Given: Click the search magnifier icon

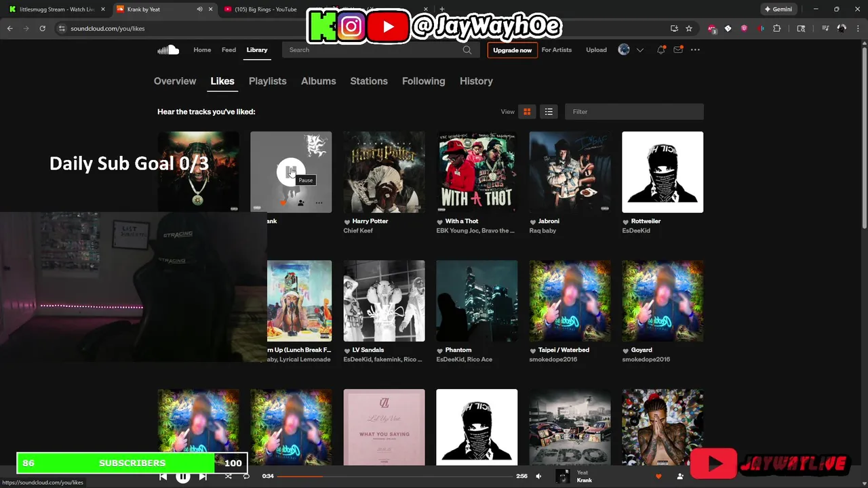Looking at the screenshot, I should (x=467, y=49).
